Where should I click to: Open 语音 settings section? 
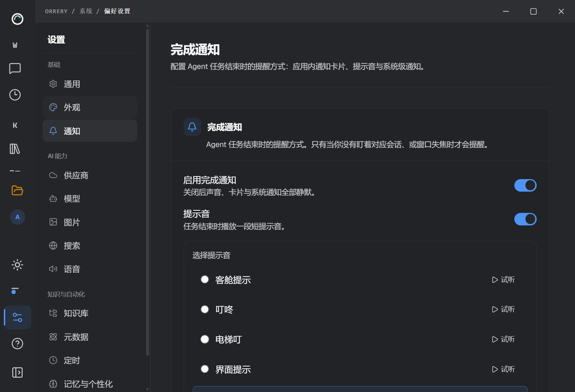[90, 269]
